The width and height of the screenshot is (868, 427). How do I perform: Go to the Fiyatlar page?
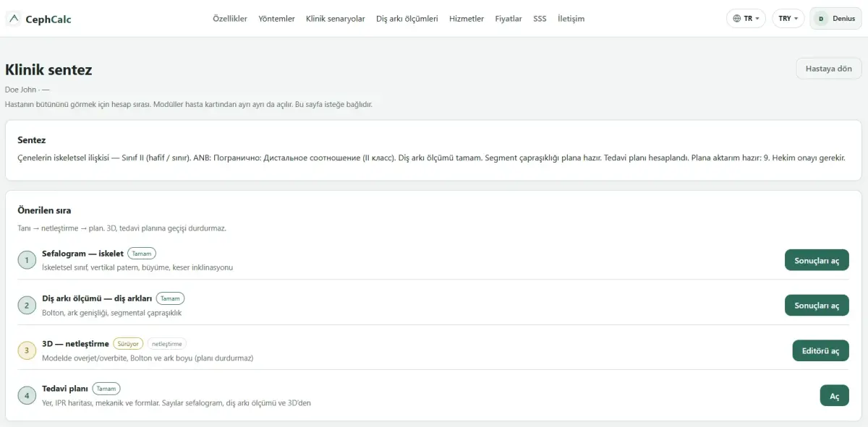point(509,19)
